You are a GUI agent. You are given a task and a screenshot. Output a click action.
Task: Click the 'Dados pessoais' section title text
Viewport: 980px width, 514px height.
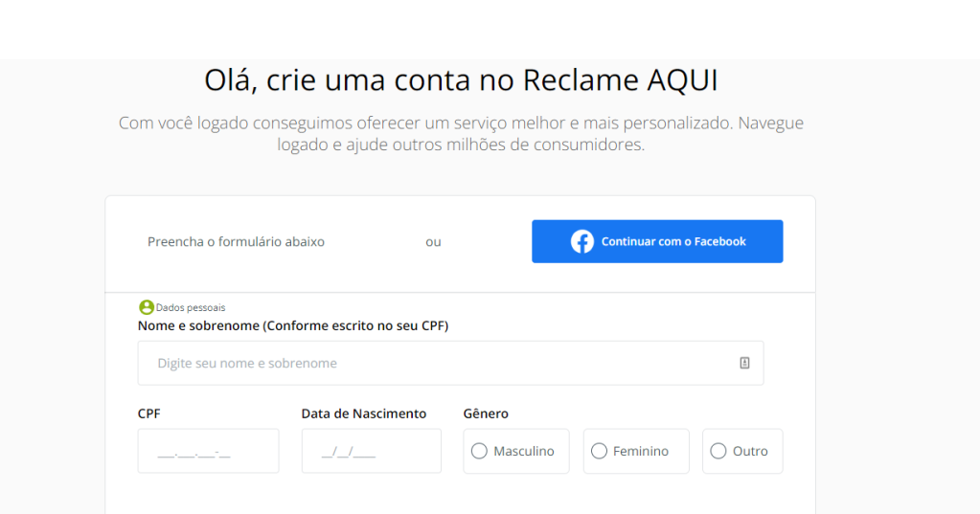tap(191, 308)
